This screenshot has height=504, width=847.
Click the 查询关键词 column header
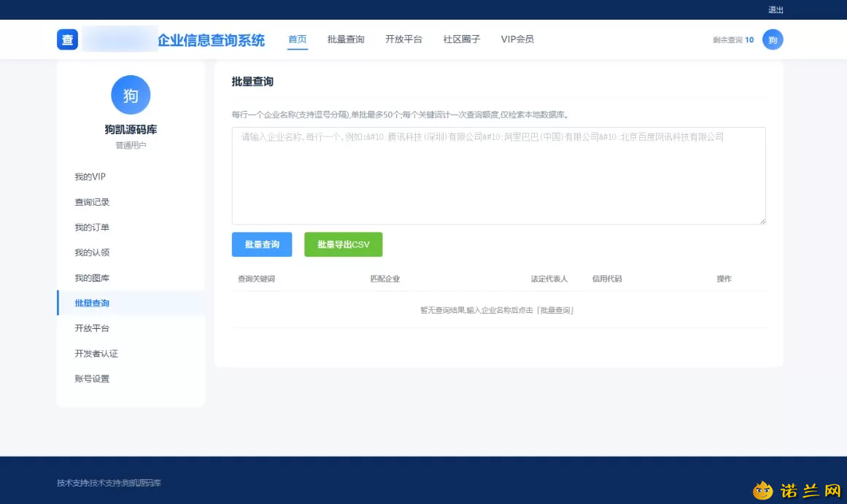[257, 279]
